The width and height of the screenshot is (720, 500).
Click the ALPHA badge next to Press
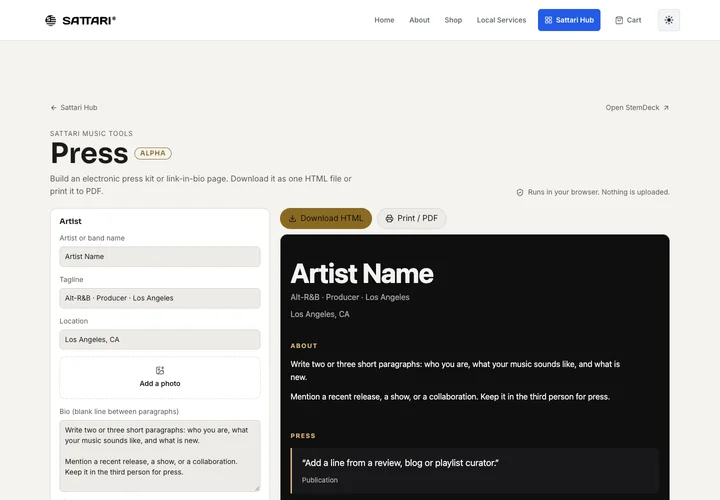pos(153,153)
